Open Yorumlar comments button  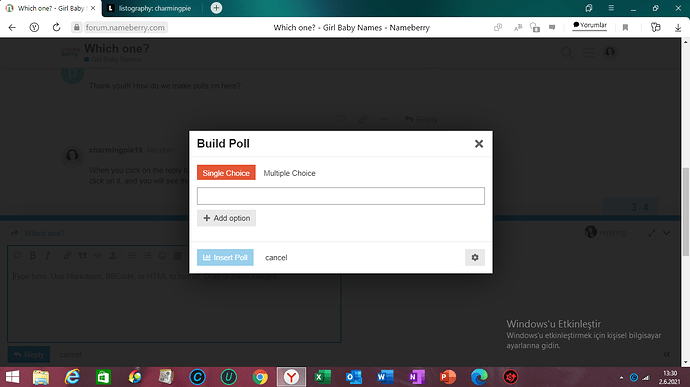point(589,26)
